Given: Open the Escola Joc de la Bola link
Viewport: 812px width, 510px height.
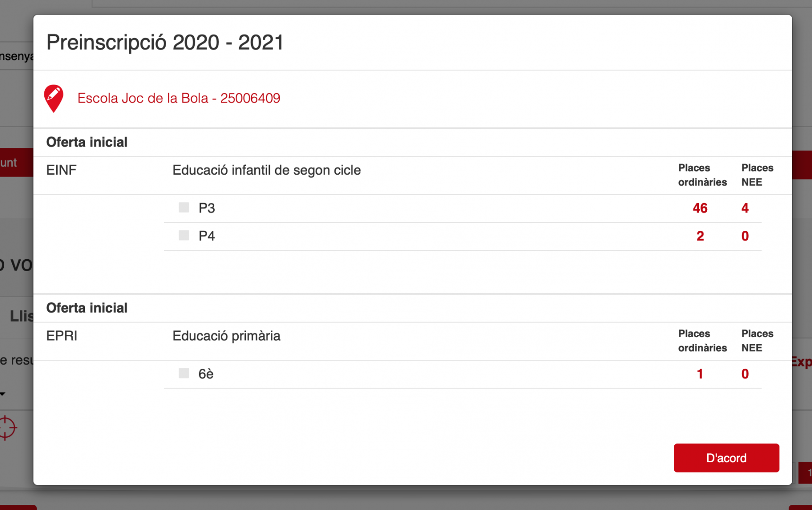Looking at the screenshot, I should [178, 98].
